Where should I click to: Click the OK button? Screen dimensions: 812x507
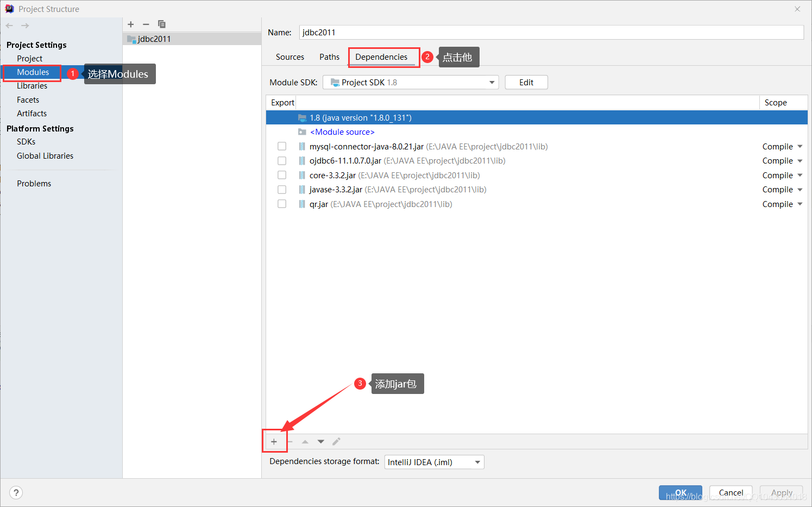(x=681, y=493)
